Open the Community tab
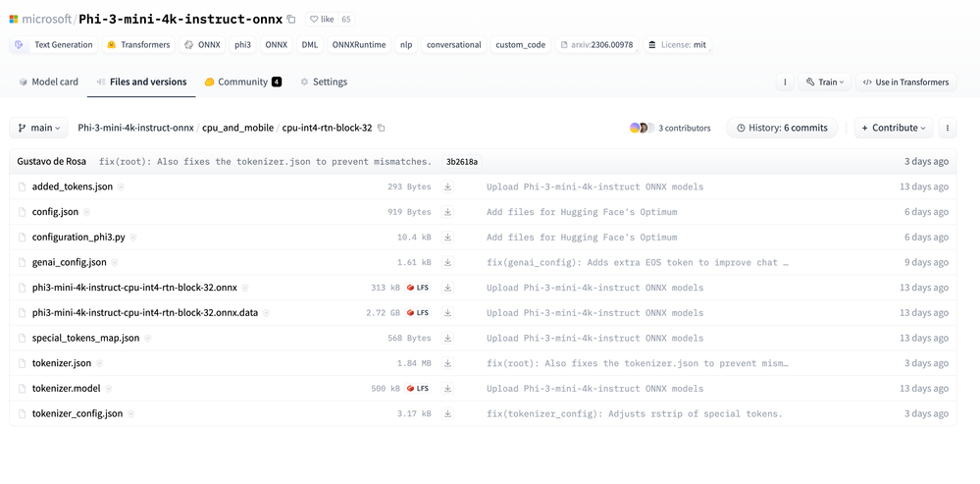Viewport: 980px width, 484px height. coord(243,81)
